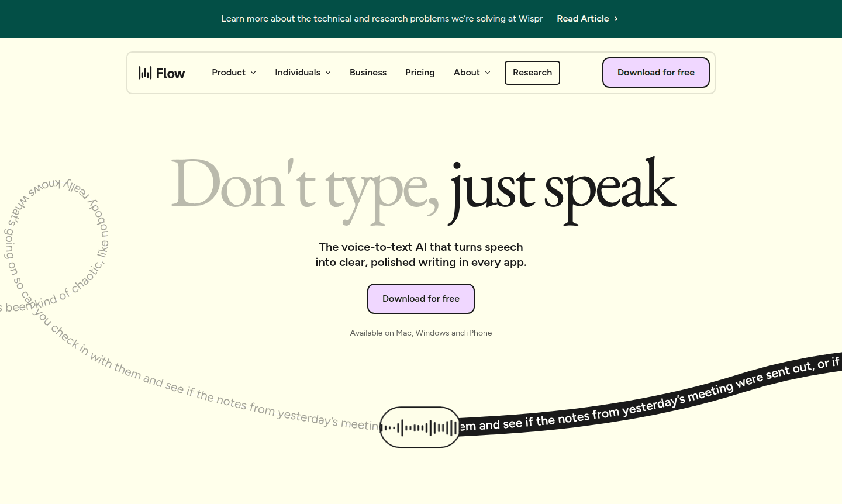Click the Flow logo bars icon
The image size is (842, 504).
(144, 73)
